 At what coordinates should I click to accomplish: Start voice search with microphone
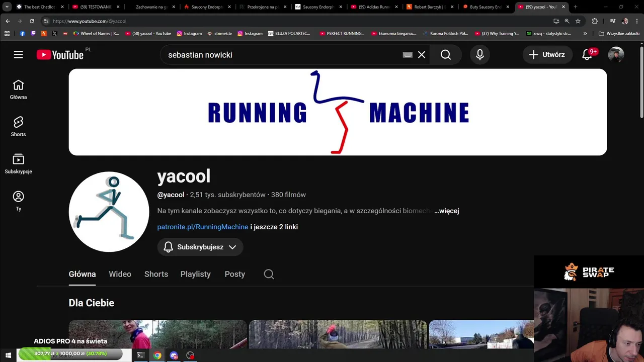480,55
